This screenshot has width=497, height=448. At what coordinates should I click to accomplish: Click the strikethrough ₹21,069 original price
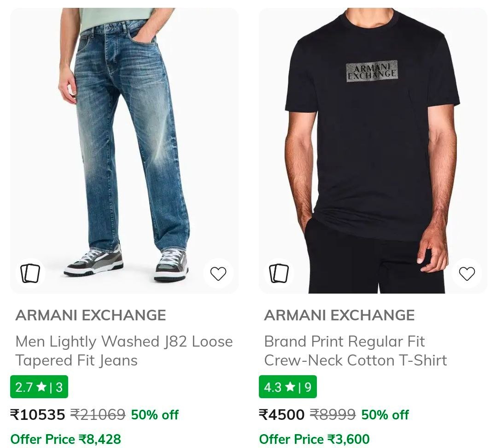(x=98, y=415)
